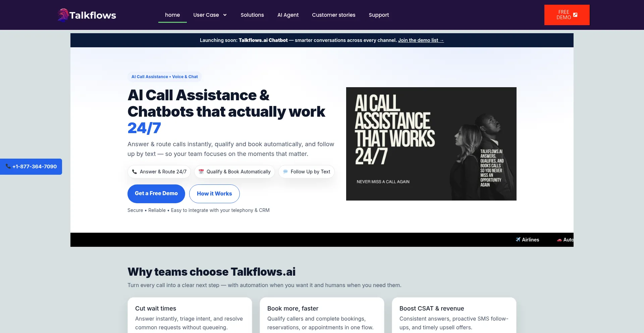This screenshot has height=333, width=644.
Task: Open the home menu item
Action: (172, 15)
